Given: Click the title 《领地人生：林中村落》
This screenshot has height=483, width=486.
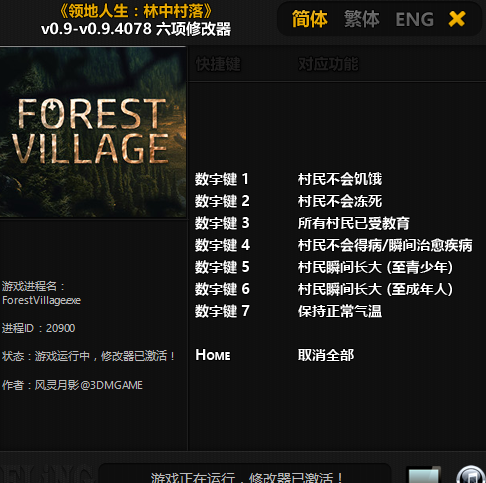Looking at the screenshot, I should [x=136, y=11].
